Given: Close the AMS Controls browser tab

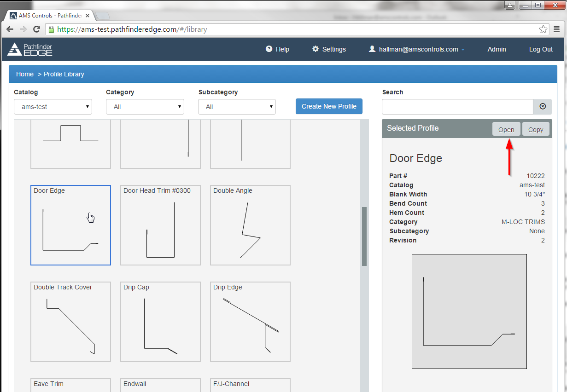Looking at the screenshot, I should 88,16.
